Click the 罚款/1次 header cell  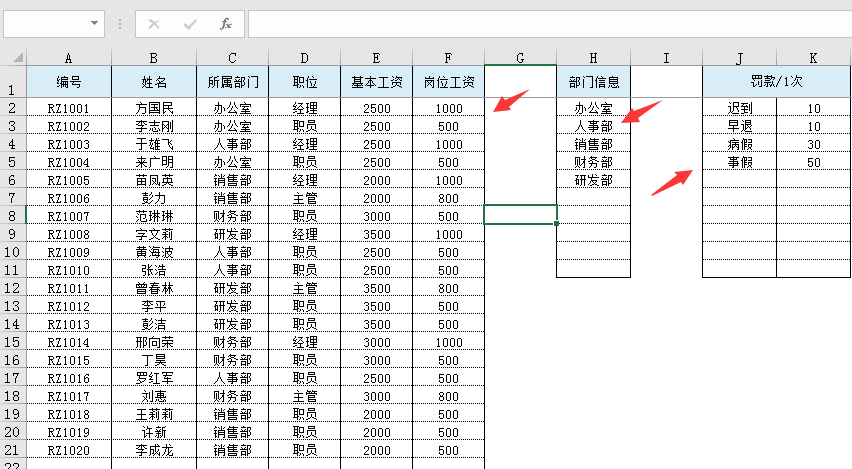776,82
